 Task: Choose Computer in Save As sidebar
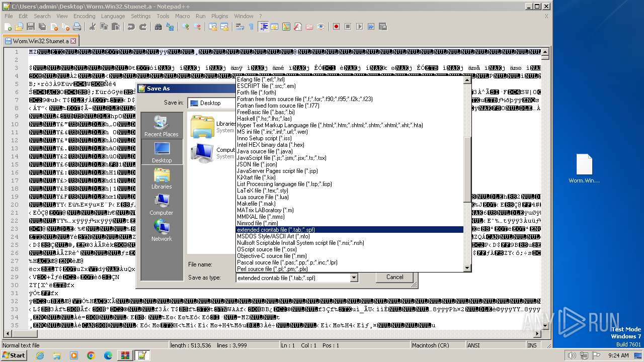pos(162,204)
